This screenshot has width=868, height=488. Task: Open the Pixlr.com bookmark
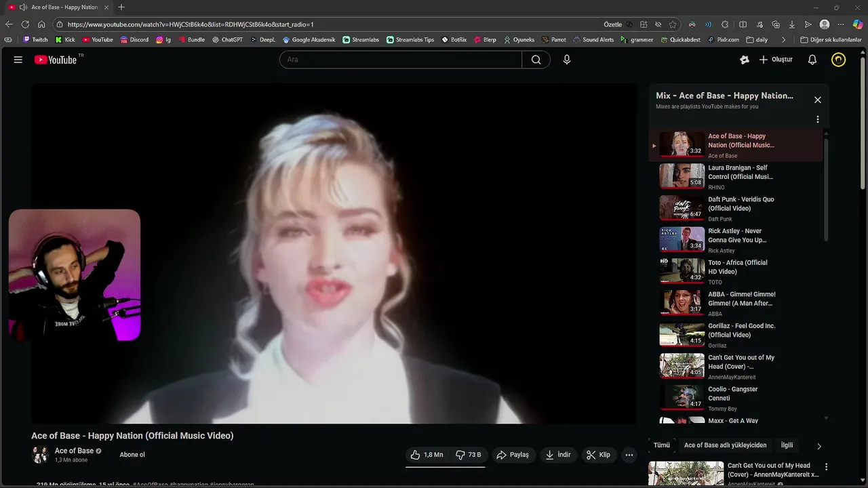723,40
